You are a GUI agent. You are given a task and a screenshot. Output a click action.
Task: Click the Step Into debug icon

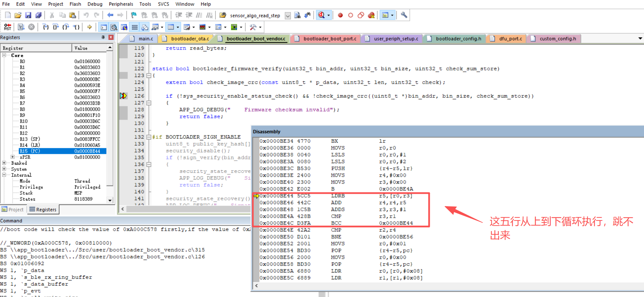45,27
